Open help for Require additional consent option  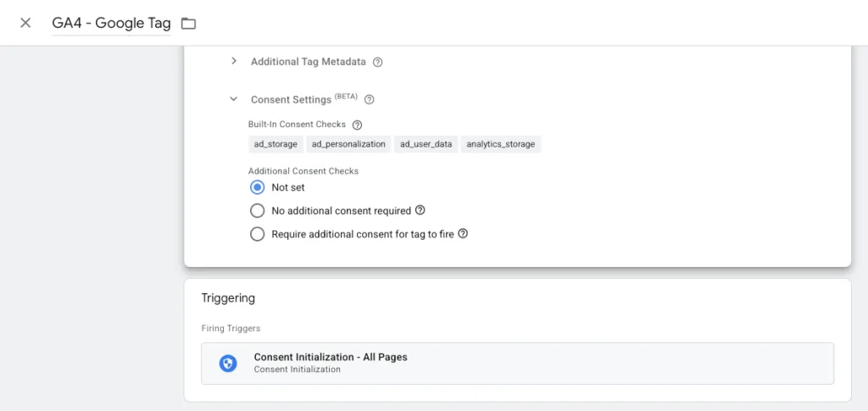pos(464,233)
